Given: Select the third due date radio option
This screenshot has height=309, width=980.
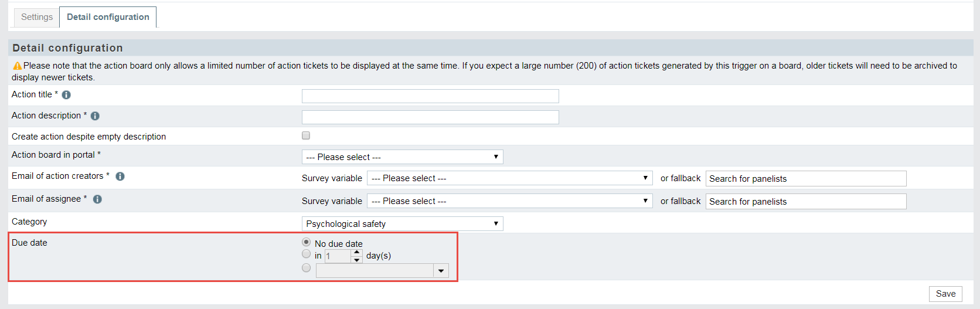Looking at the screenshot, I should (x=306, y=268).
